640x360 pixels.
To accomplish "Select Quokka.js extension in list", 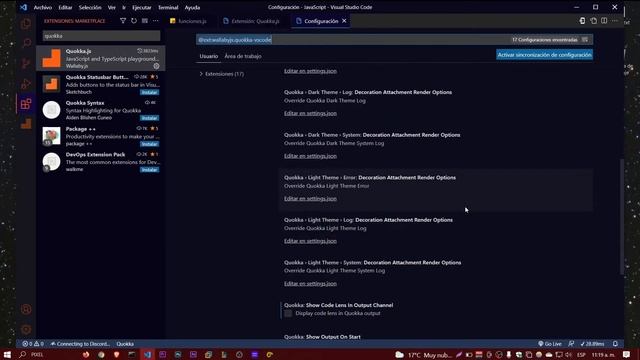I will coord(101,58).
